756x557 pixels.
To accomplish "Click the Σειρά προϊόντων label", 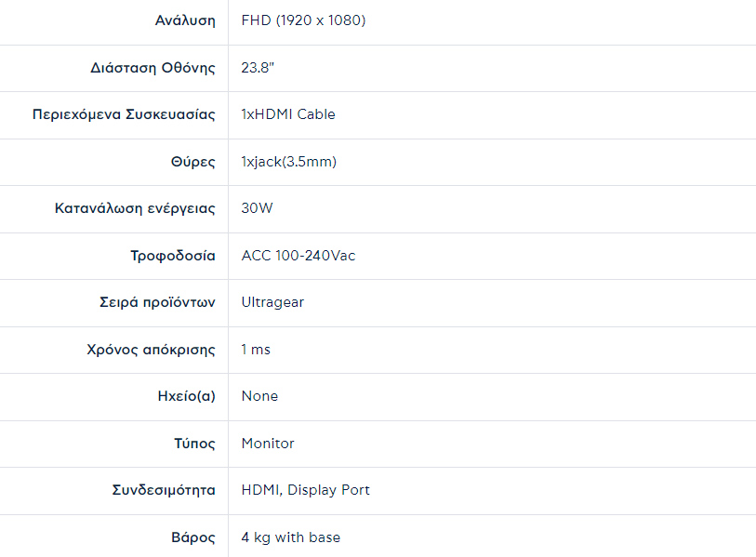I will point(157,302).
